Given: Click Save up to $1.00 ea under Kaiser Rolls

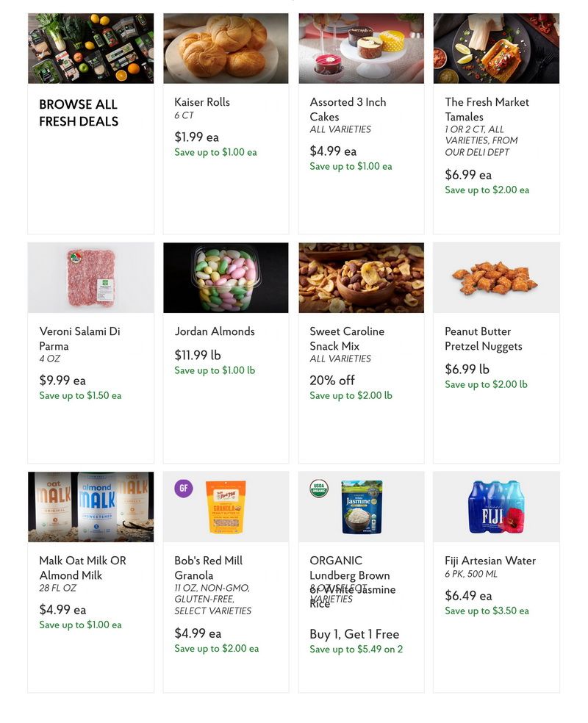Looking at the screenshot, I should coord(215,152).
